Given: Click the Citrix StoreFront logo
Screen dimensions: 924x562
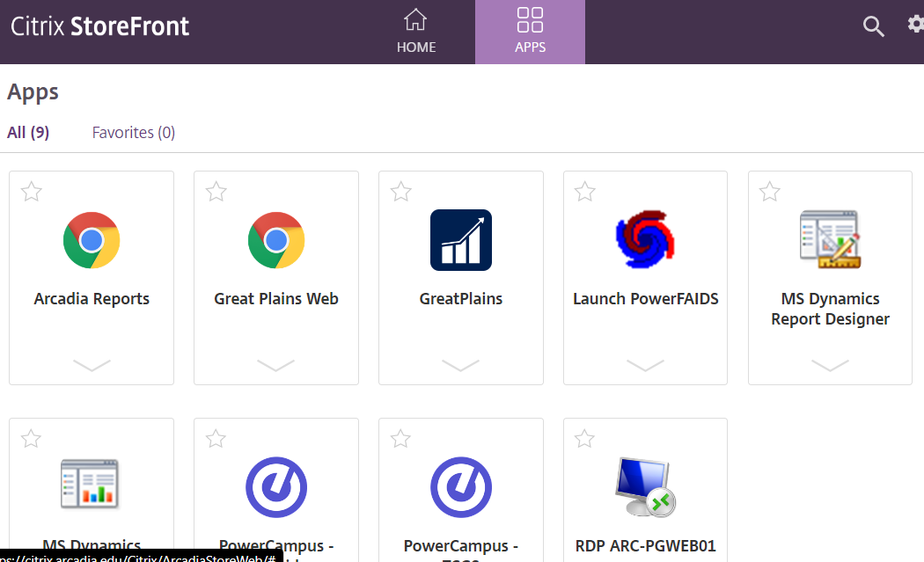Looking at the screenshot, I should (99, 26).
